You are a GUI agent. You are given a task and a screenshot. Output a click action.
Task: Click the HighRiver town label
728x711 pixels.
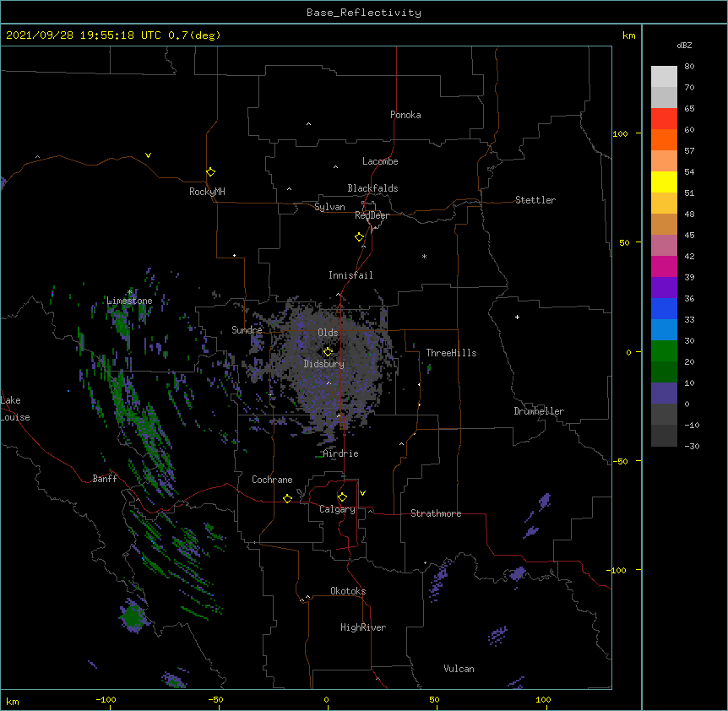(x=363, y=627)
